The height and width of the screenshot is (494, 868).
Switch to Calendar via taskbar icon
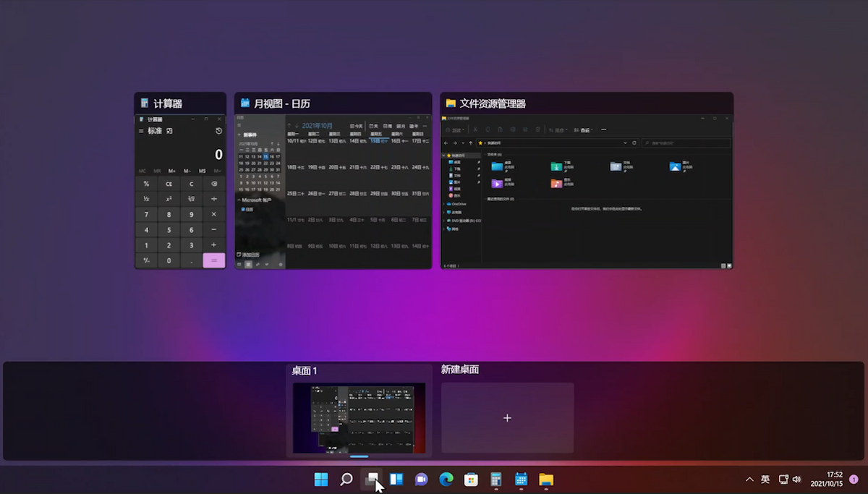521,480
